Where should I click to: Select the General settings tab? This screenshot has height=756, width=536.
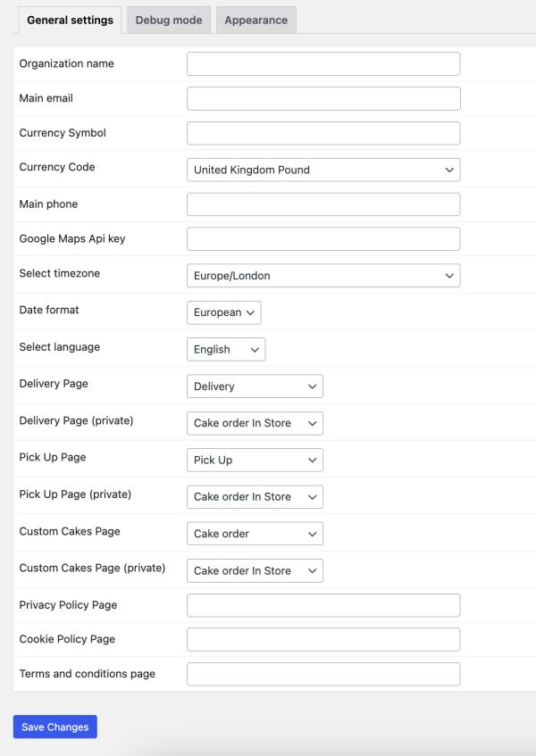70,19
